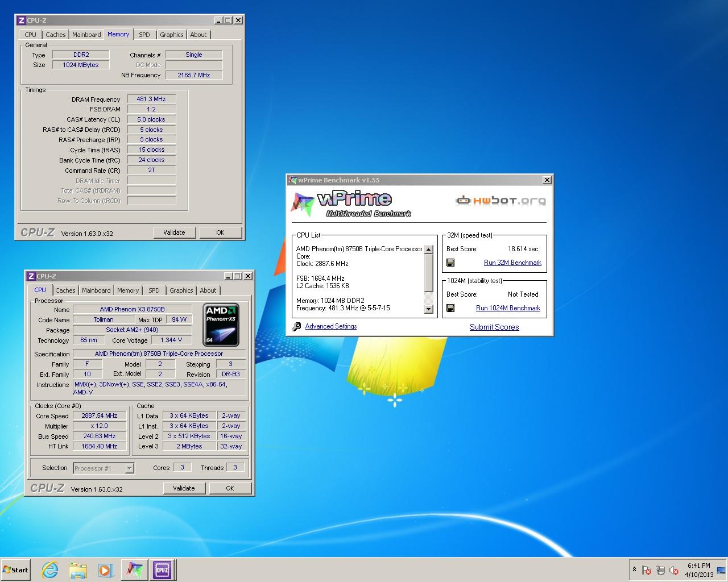This screenshot has height=582, width=728.
Task: Open About tab in lower CPU-Z window
Action: click(208, 290)
